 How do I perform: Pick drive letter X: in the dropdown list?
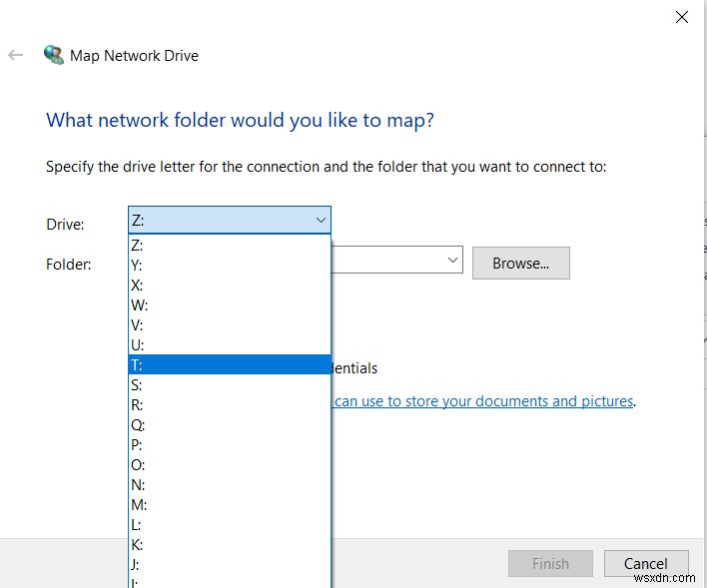[229, 285]
